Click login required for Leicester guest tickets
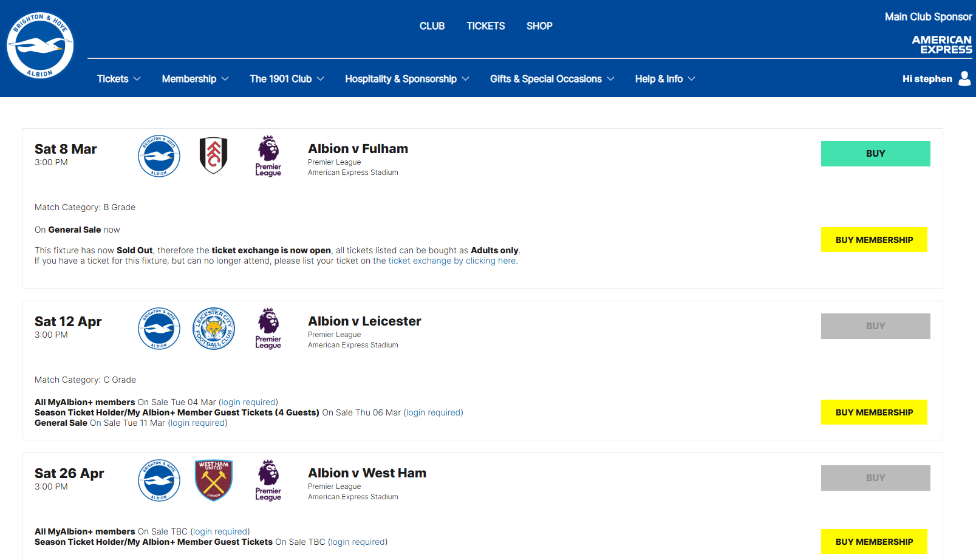Viewport: 976px width, 560px height. click(434, 412)
